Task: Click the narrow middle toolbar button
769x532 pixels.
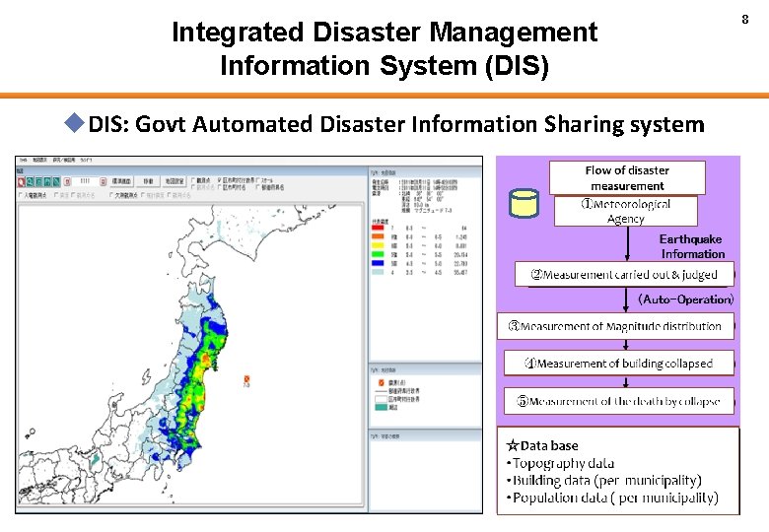Action: (148, 181)
